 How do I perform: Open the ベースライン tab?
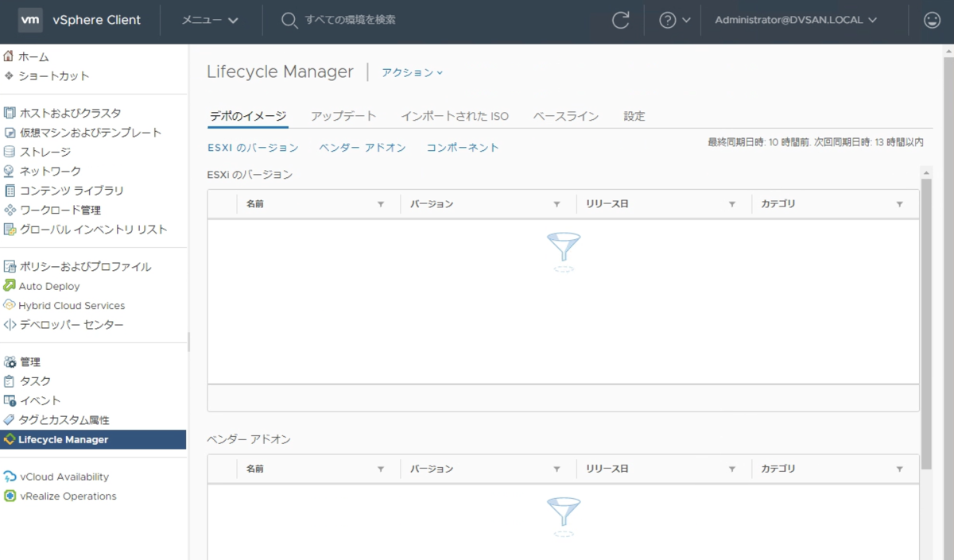(x=565, y=116)
